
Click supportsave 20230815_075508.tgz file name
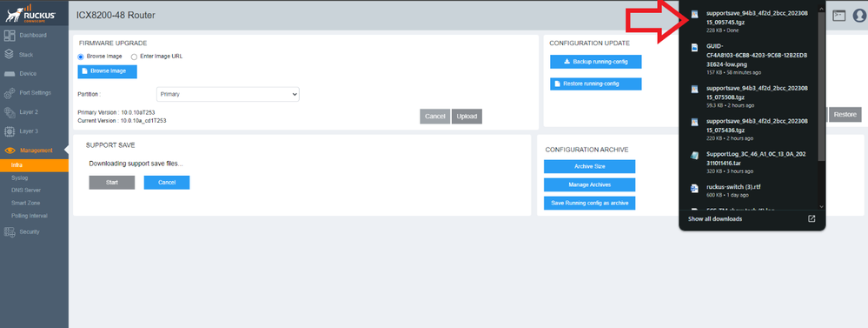(x=758, y=92)
